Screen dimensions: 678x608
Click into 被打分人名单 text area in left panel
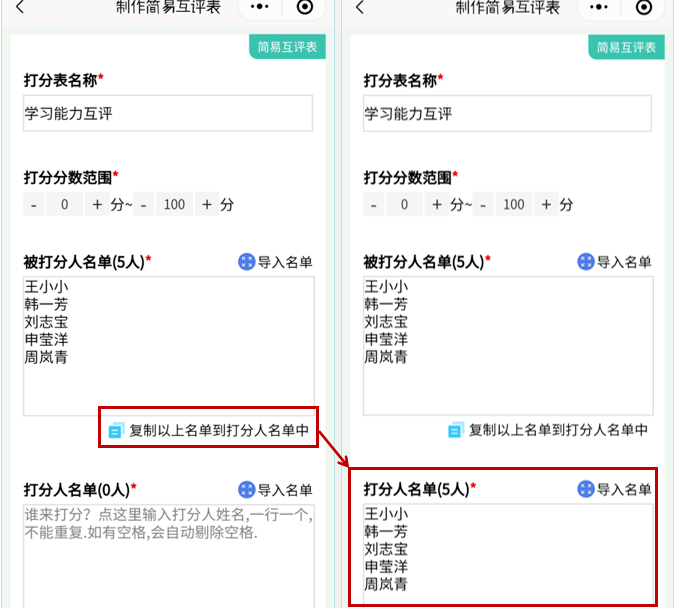169,346
